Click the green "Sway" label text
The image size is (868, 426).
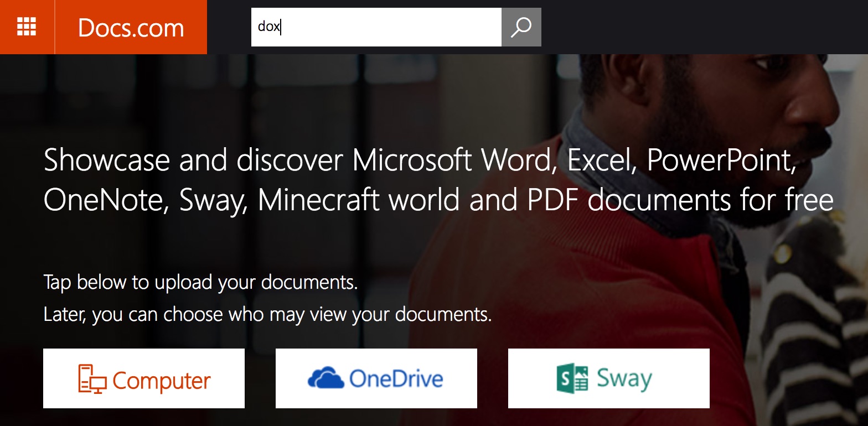pyautogui.click(x=624, y=380)
